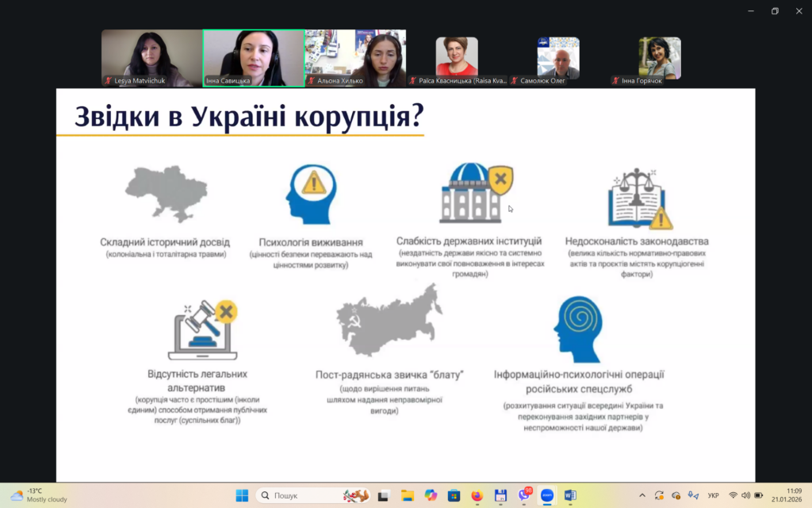Open Viber with unread notifications badge
Viewport: 812px width, 508px height.
click(x=524, y=495)
